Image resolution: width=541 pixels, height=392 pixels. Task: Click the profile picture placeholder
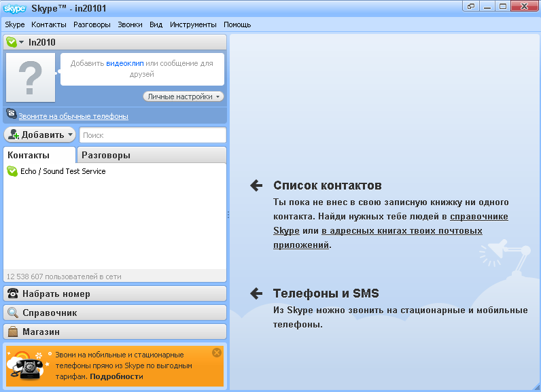(31, 77)
